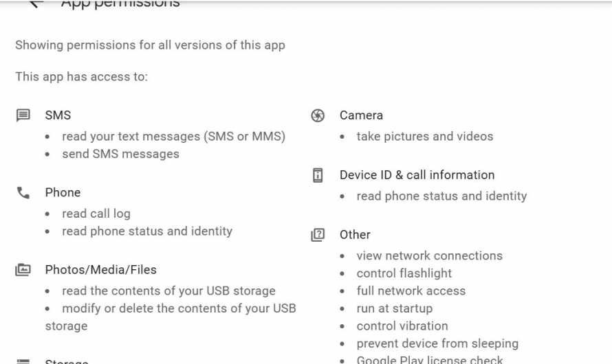Click 'read phone status and identity' under Device ID
The width and height of the screenshot is (612, 364).
pos(442,196)
